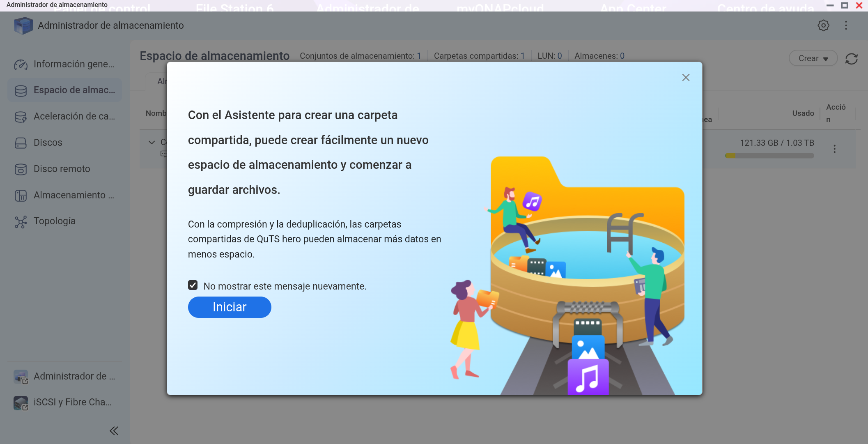Collapse the sidebar with double chevron
This screenshot has width=868, height=444.
pyautogui.click(x=114, y=430)
